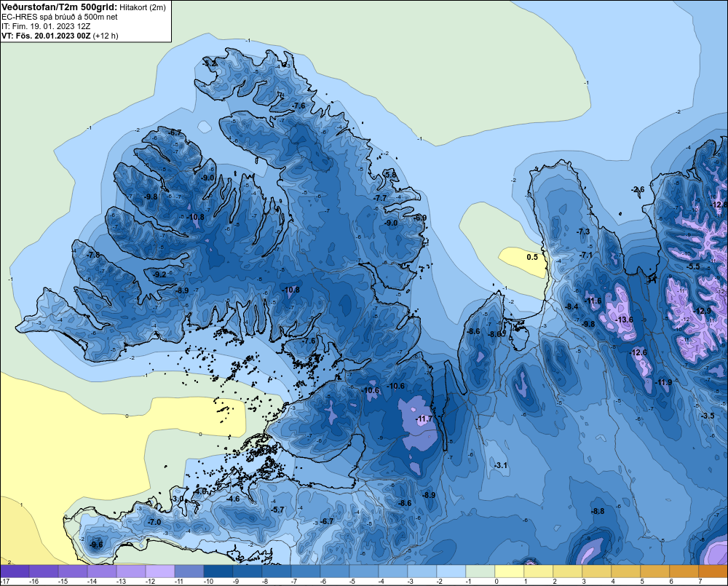
Task: Click the legend label '-10'
Action: coord(208,582)
